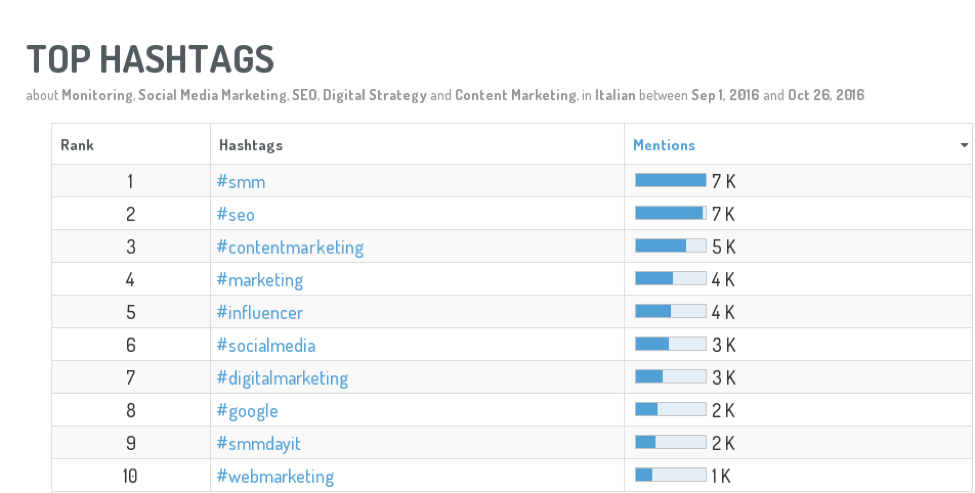Visit the #socialmedia hashtag link

pos(266,345)
